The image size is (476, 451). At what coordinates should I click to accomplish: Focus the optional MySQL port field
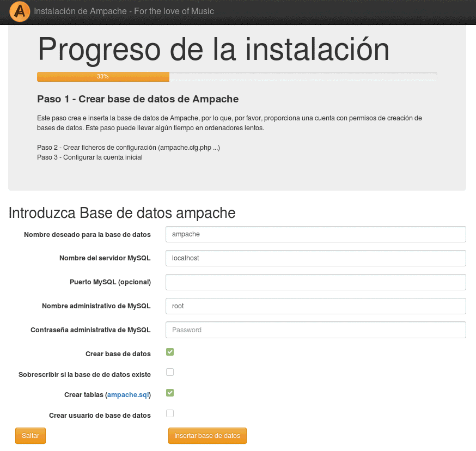pyautogui.click(x=316, y=282)
